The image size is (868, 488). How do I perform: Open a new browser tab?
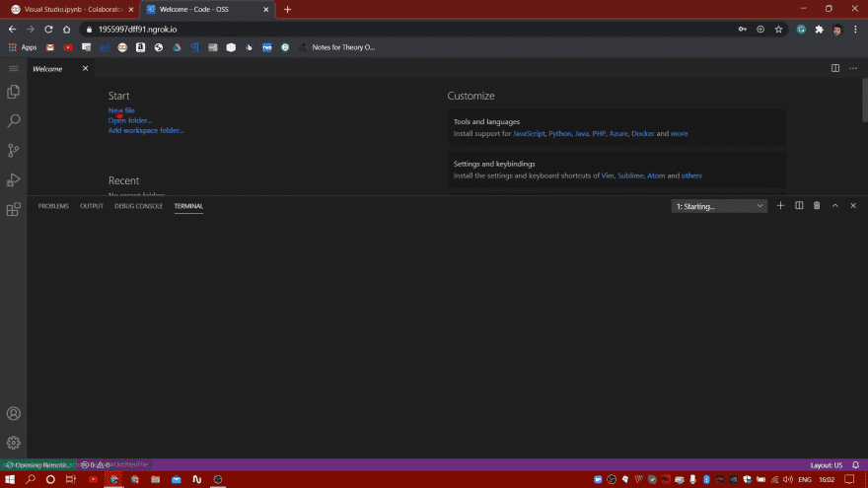pos(287,10)
